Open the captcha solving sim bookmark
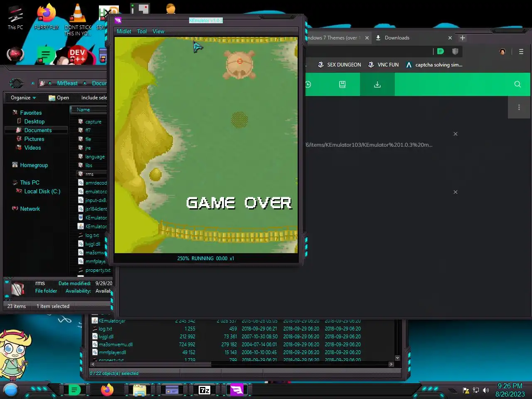 (434, 65)
